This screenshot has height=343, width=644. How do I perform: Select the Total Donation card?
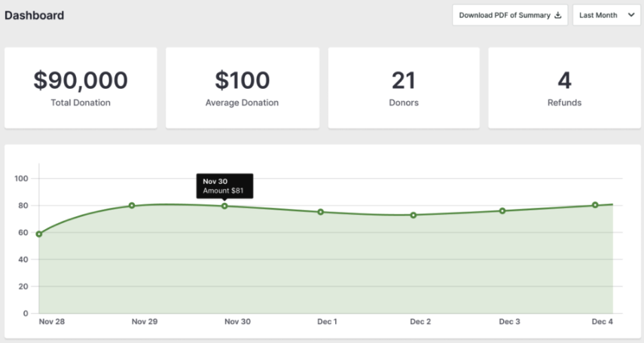coord(81,87)
